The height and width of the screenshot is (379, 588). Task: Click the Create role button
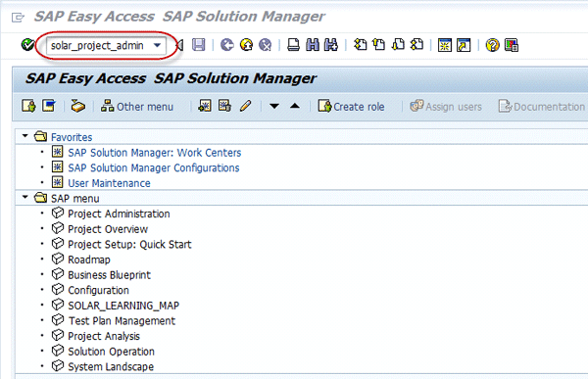point(352,107)
